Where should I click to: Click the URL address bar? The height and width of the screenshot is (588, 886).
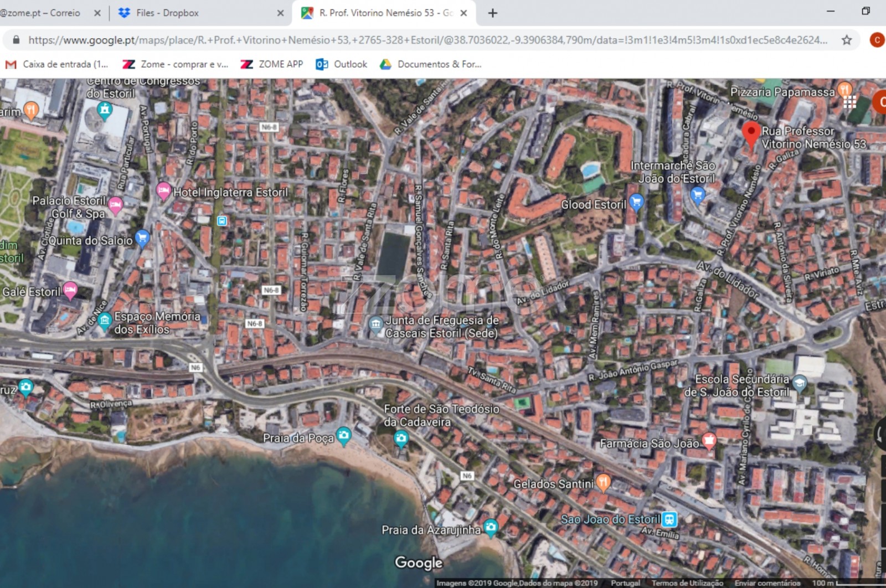tap(426, 40)
